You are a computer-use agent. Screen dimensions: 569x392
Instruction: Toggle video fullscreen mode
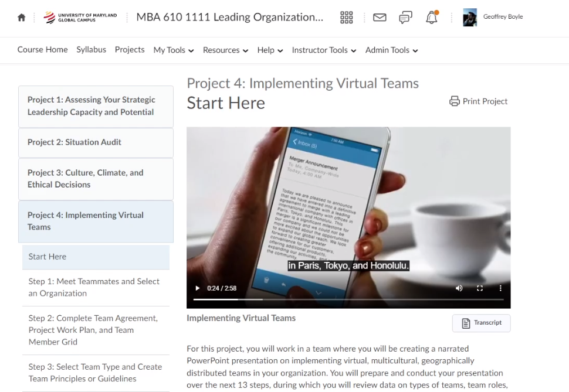(x=480, y=288)
